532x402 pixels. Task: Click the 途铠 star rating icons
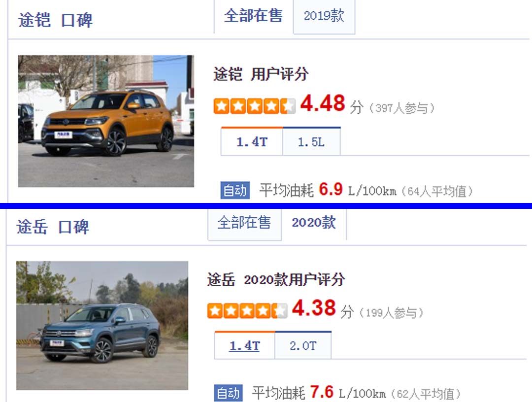pos(255,106)
